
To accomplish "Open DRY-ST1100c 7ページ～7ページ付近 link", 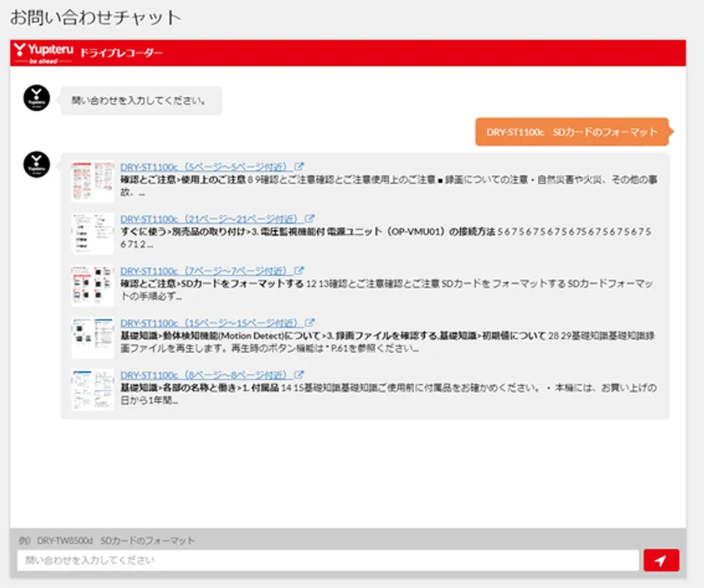I will click(206, 271).
